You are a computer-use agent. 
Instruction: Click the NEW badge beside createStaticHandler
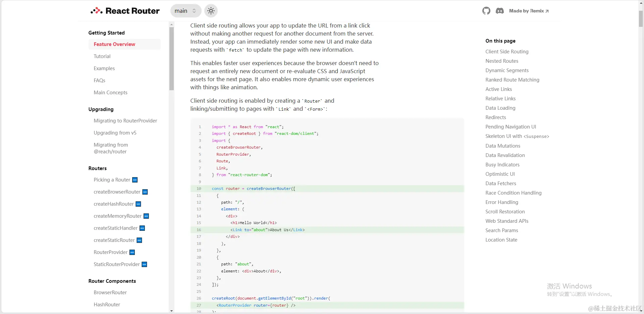[142, 228]
